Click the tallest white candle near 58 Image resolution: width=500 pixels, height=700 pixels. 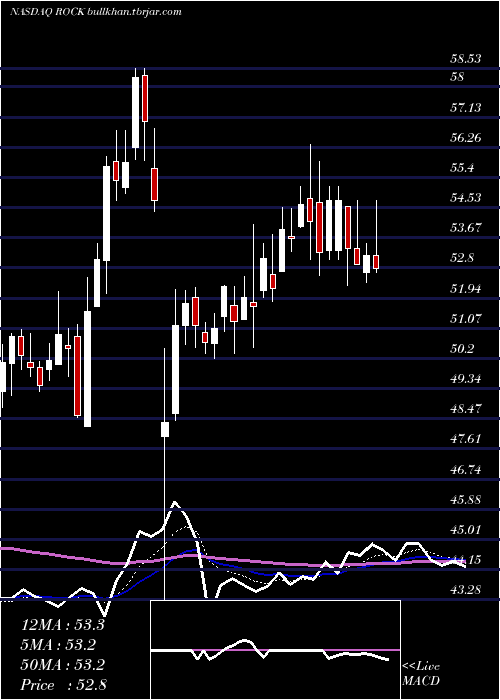(135, 112)
